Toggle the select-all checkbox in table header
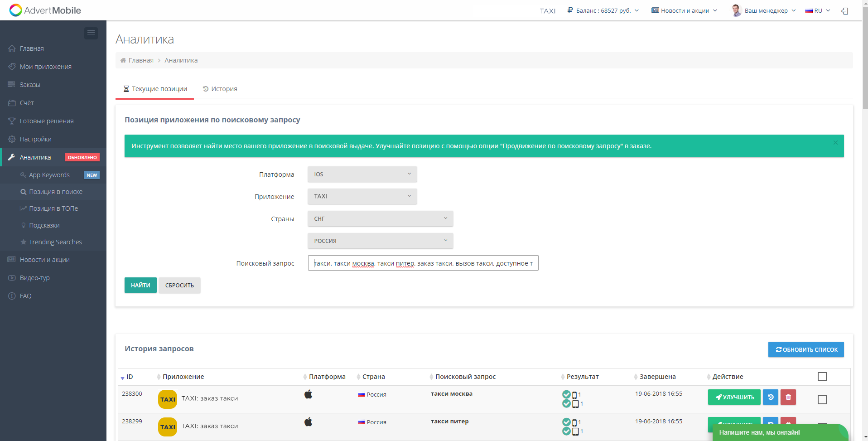 pos(822,377)
